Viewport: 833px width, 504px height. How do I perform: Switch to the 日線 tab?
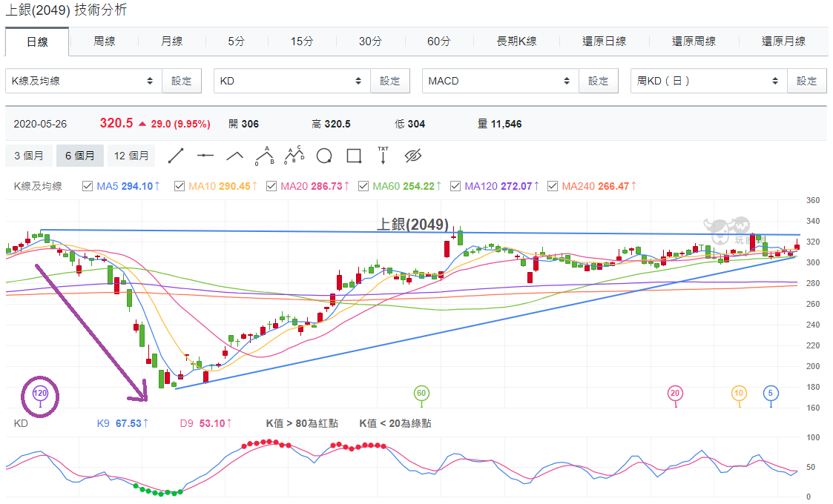(37, 42)
